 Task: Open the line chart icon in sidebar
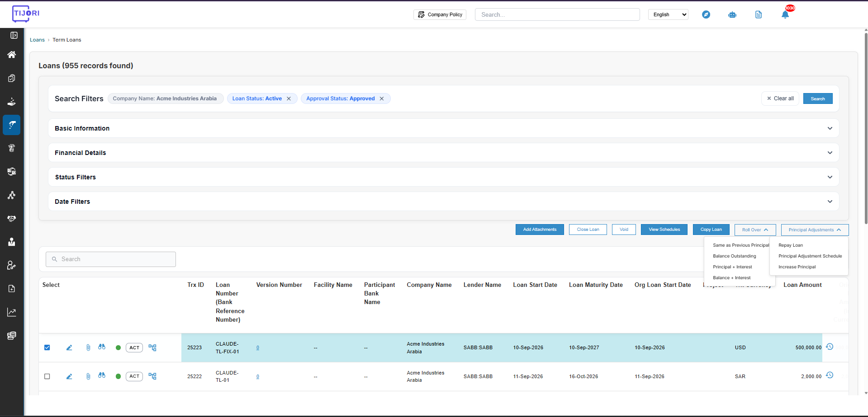(12, 312)
